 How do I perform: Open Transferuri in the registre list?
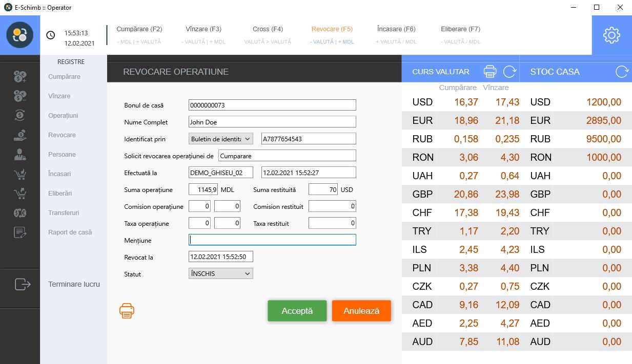click(64, 212)
